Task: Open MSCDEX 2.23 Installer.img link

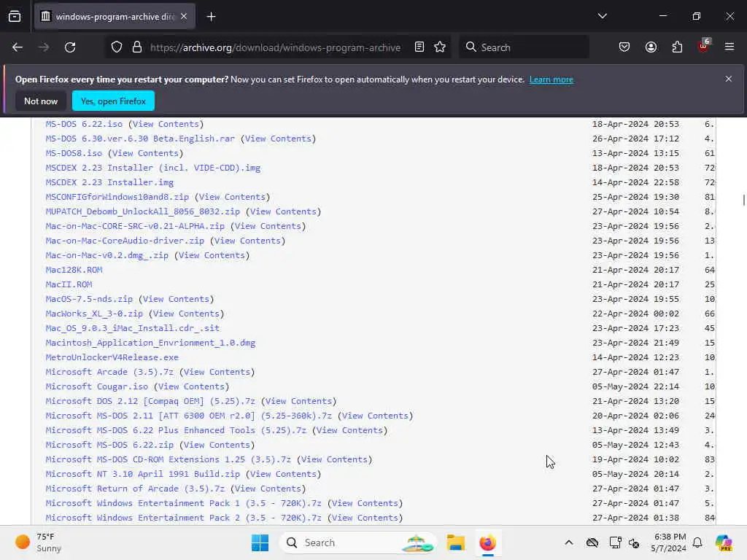Action: [x=109, y=182]
